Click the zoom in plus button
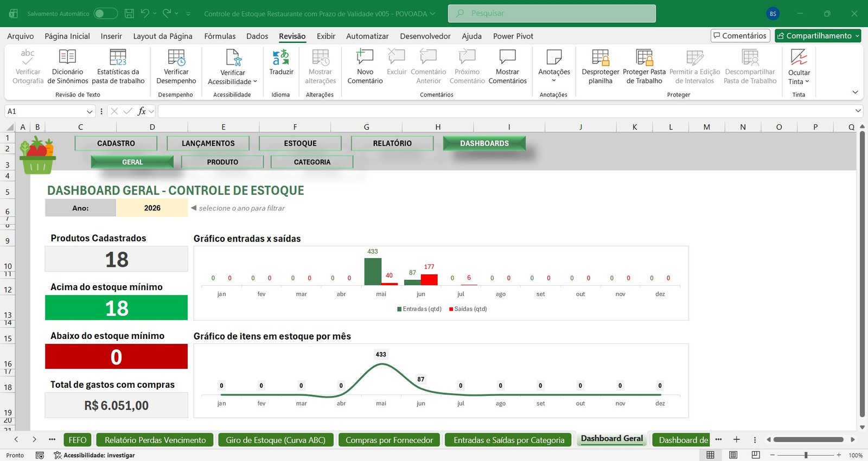The height and width of the screenshot is (461, 868). pos(839,455)
